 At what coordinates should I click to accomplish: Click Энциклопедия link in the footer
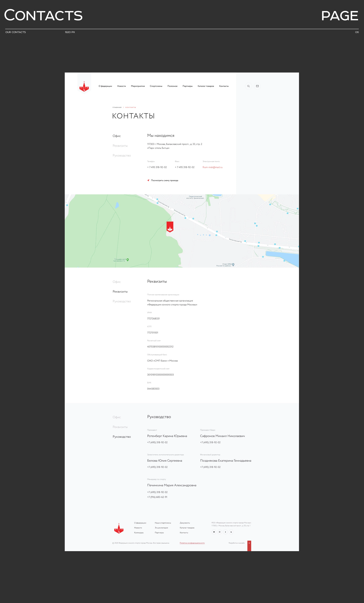[x=161, y=528]
